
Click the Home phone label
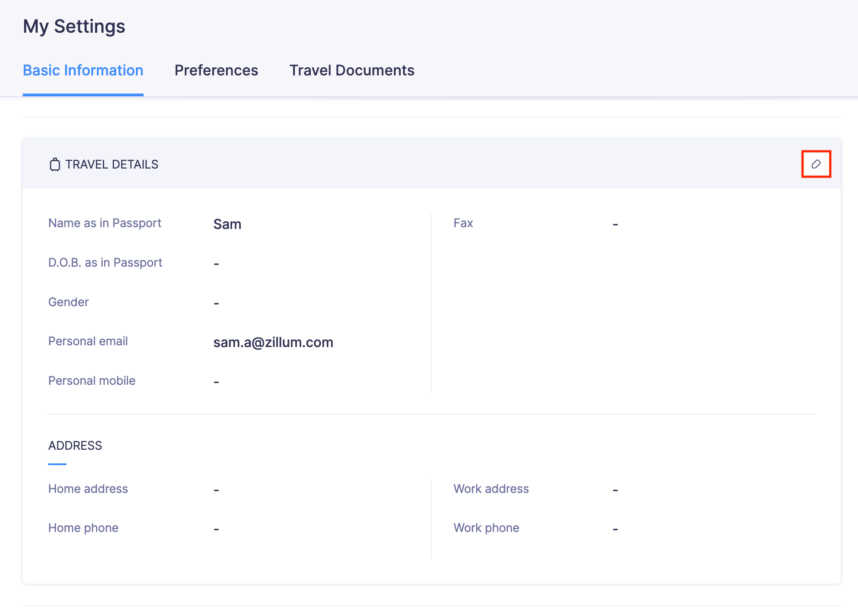click(x=83, y=528)
